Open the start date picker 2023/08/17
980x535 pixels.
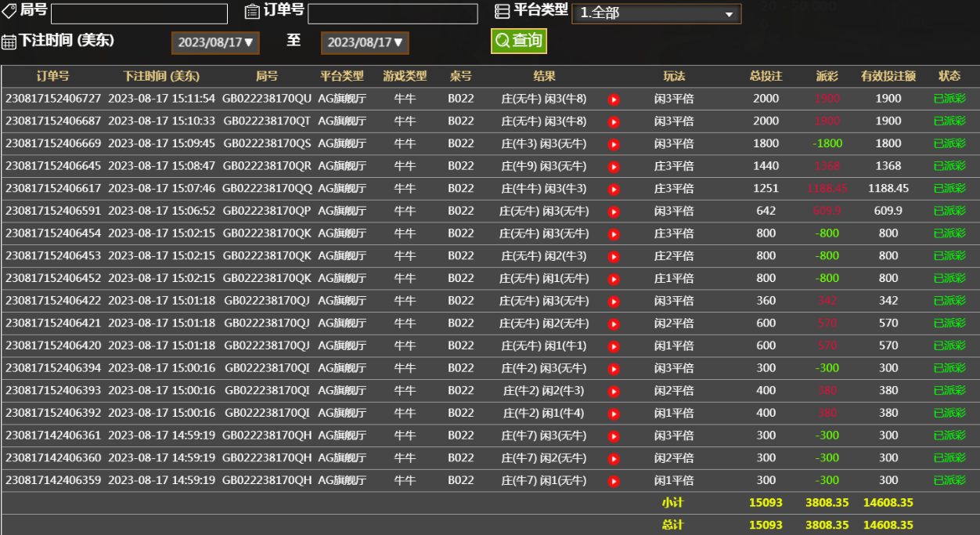point(215,42)
